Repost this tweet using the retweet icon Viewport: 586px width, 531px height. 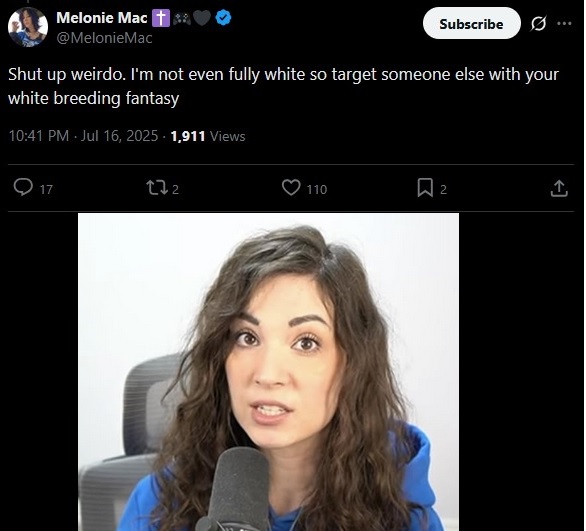click(157, 188)
